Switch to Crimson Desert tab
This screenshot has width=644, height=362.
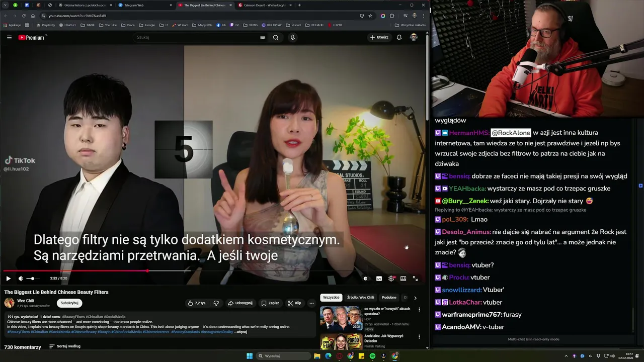pyautogui.click(x=264, y=5)
